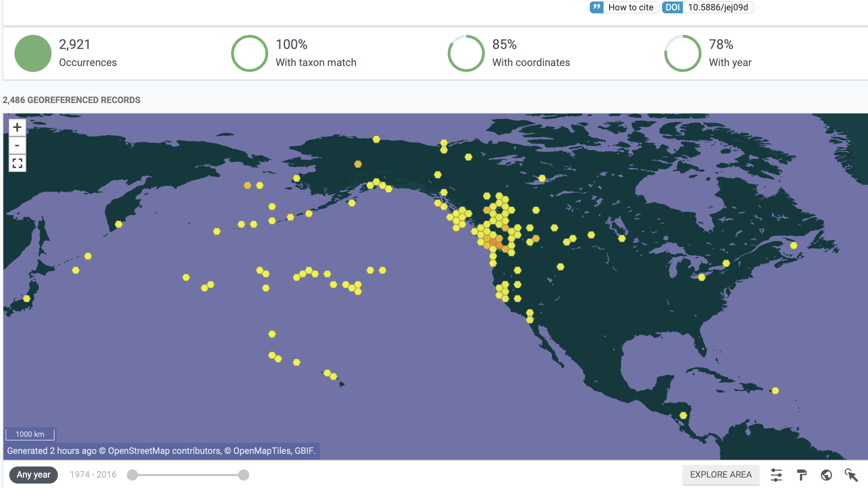The height and width of the screenshot is (488, 868).
Task: Zoom in on the map with plus button
Action: coord(17,128)
